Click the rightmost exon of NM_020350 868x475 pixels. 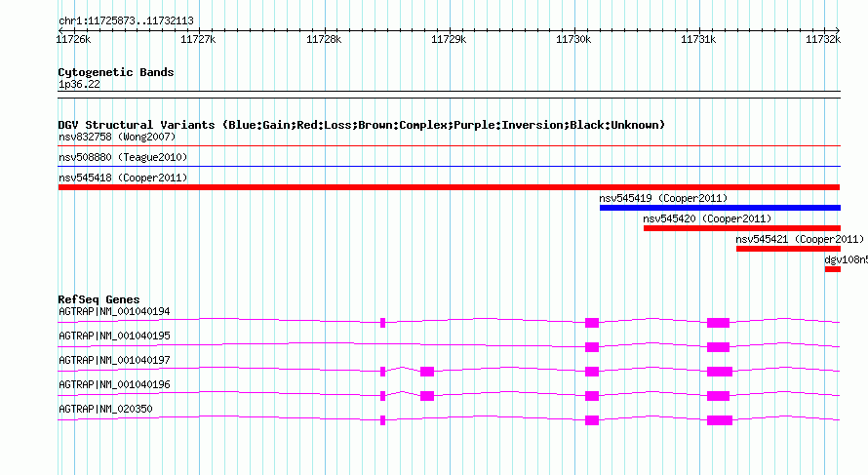coord(720,420)
